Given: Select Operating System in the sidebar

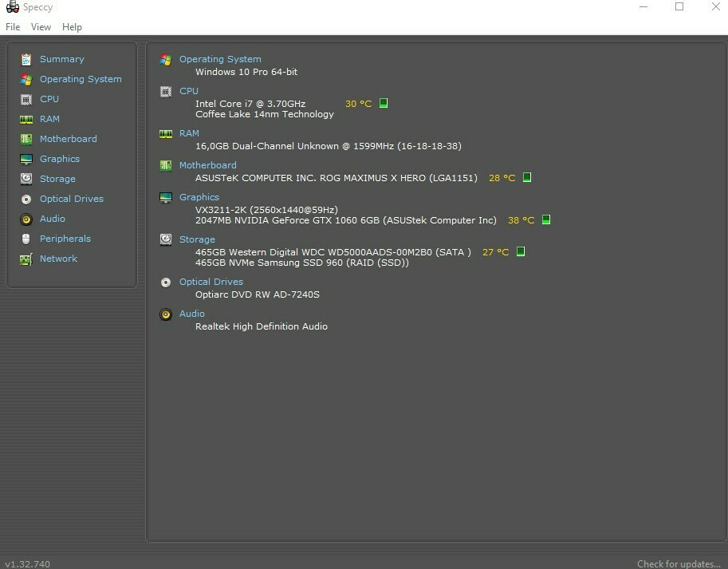Looking at the screenshot, I should click(x=81, y=79).
